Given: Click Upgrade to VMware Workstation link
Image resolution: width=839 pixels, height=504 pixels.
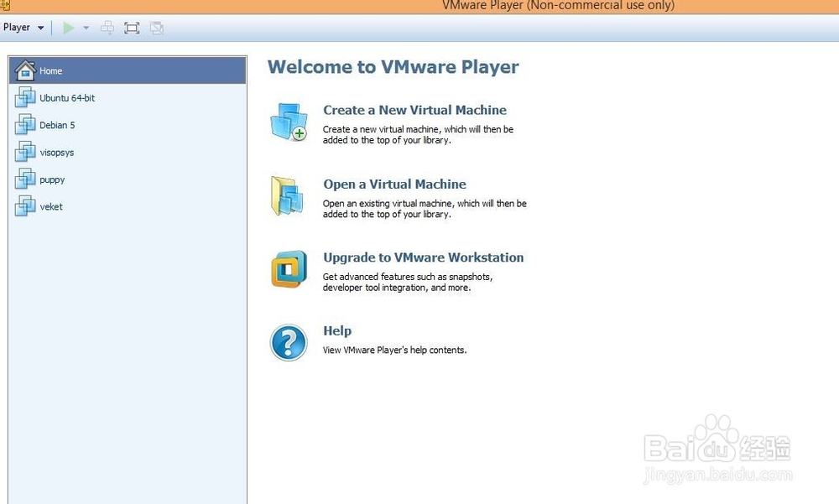Looking at the screenshot, I should pyautogui.click(x=423, y=257).
